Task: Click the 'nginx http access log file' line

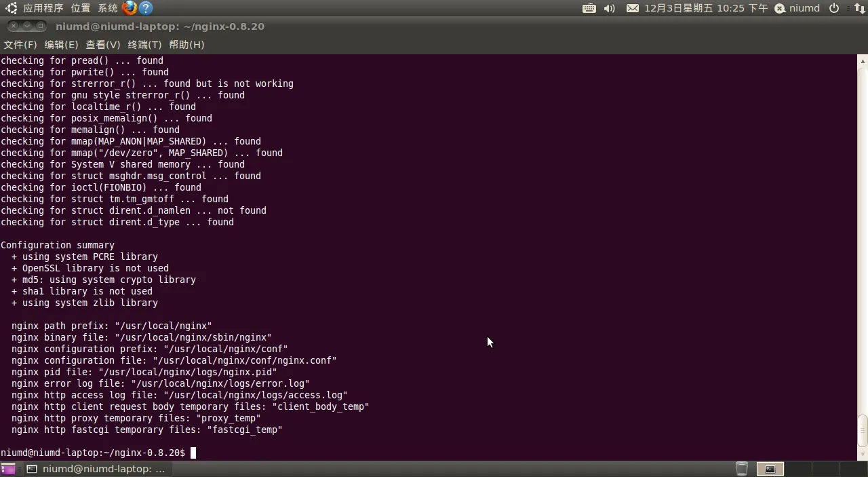Action: (x=180, y=395)
